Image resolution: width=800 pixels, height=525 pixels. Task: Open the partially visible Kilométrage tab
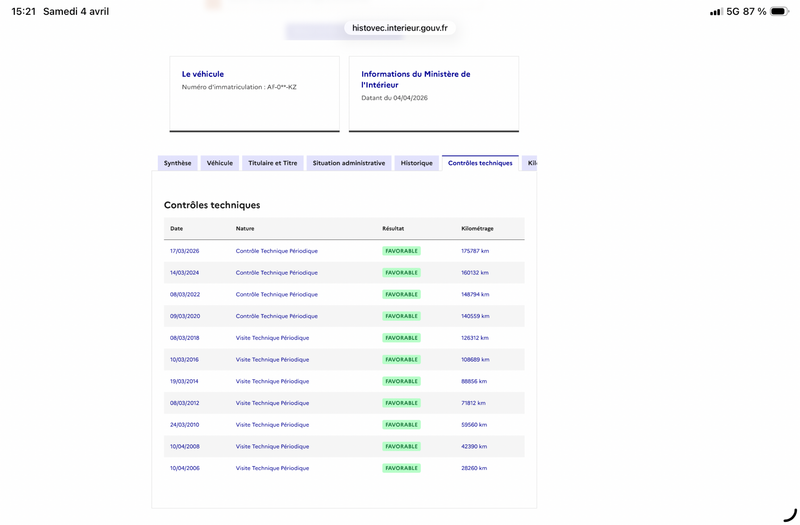(530, 163)
